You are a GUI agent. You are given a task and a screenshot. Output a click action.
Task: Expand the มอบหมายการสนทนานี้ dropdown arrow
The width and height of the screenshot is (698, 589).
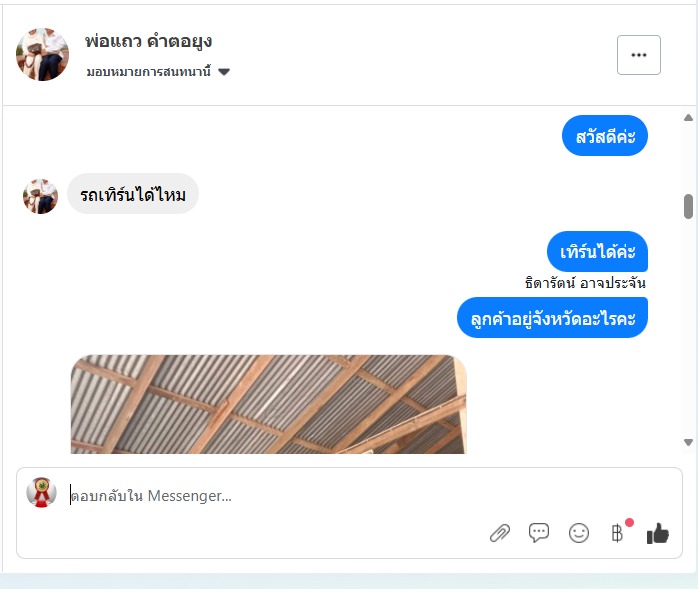click(x=224, y=72)
